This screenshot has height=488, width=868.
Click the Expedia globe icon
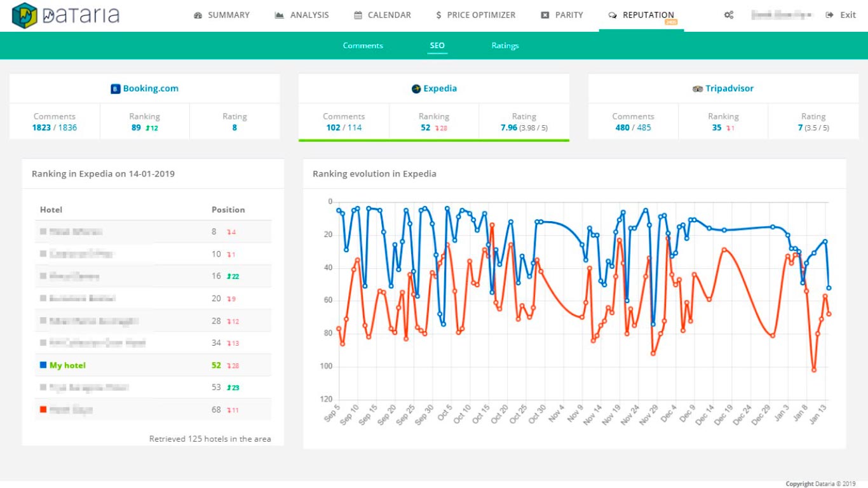point(416,89)
